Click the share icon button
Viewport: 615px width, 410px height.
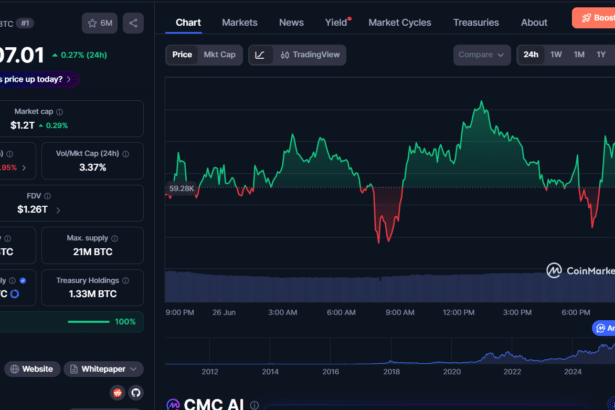point(133,23)
